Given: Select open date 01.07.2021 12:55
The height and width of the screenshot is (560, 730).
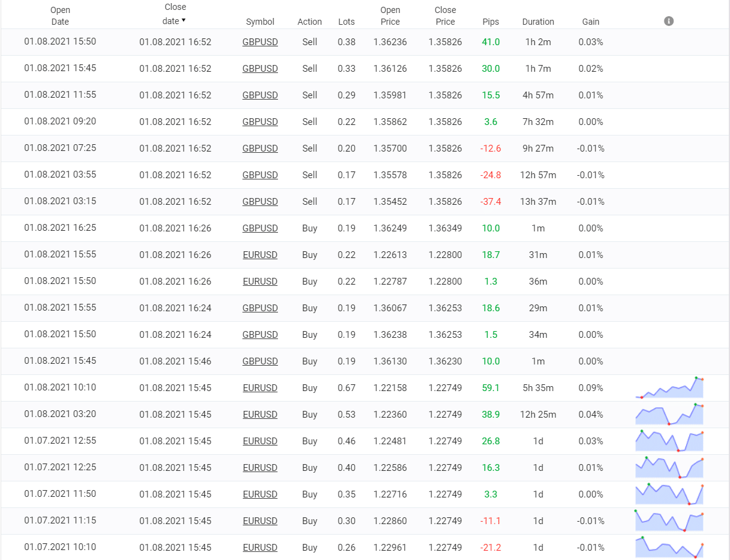Looking at the screenshot, I should click(x=60, y=441).
